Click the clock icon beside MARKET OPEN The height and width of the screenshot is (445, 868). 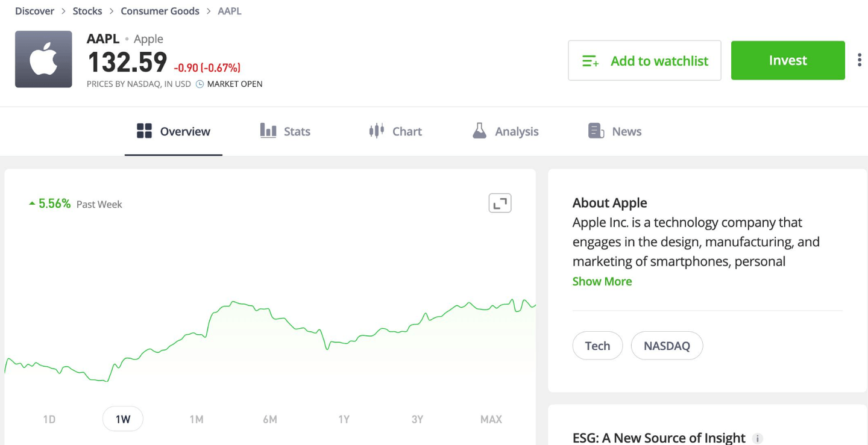(199, 84)
